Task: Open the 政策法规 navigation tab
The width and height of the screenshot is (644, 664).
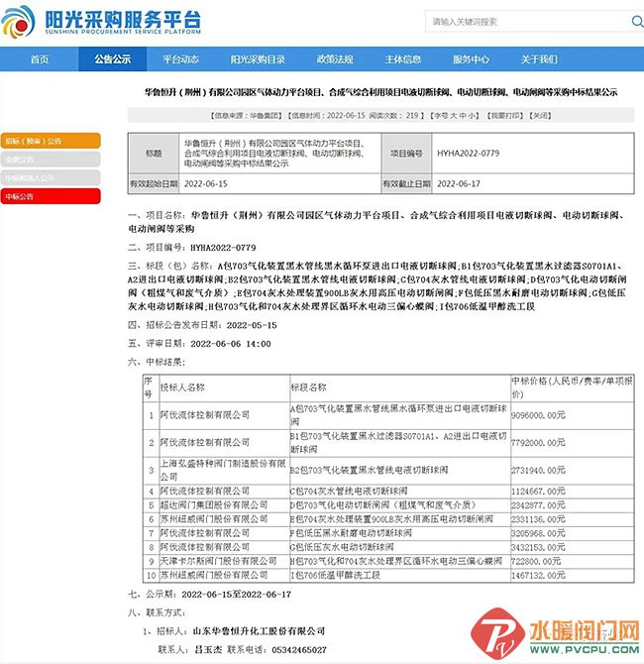Action: tap(335, 59)
